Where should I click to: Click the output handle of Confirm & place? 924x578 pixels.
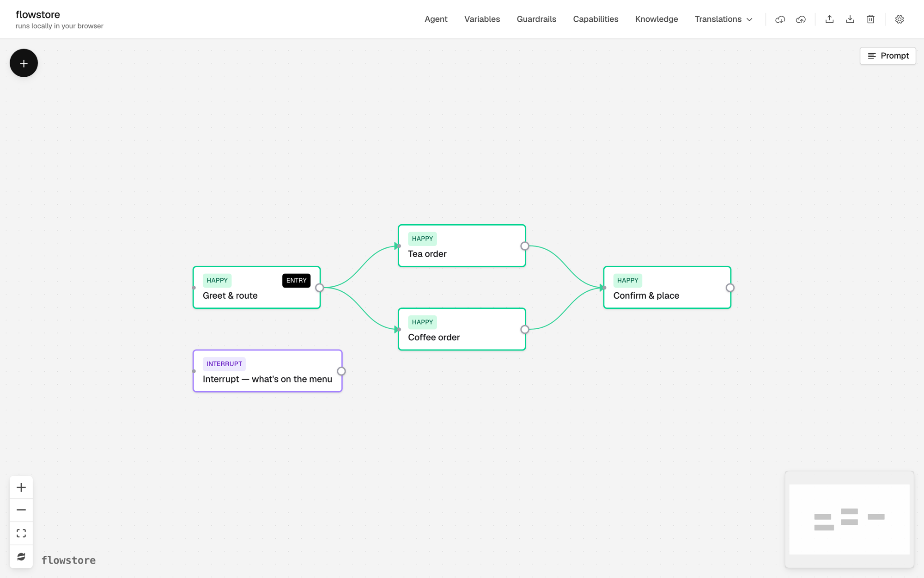(x=730, y=288)
